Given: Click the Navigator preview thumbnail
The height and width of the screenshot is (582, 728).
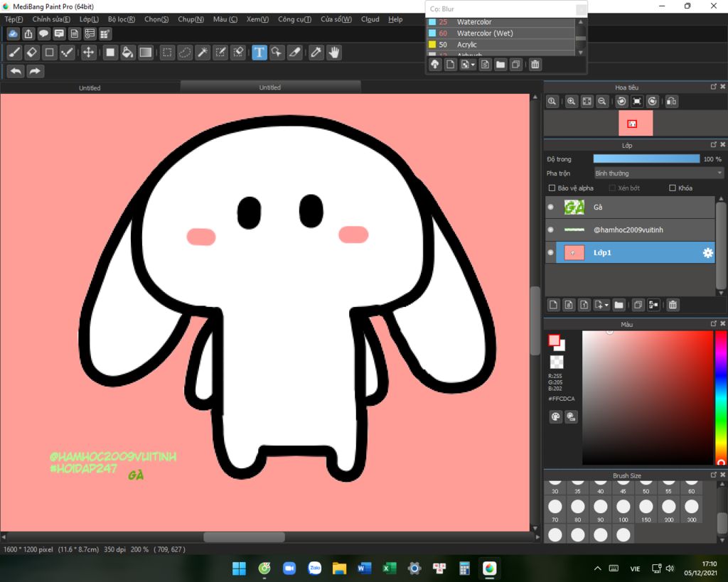Looking at the screenshot, I should point(636,123).
